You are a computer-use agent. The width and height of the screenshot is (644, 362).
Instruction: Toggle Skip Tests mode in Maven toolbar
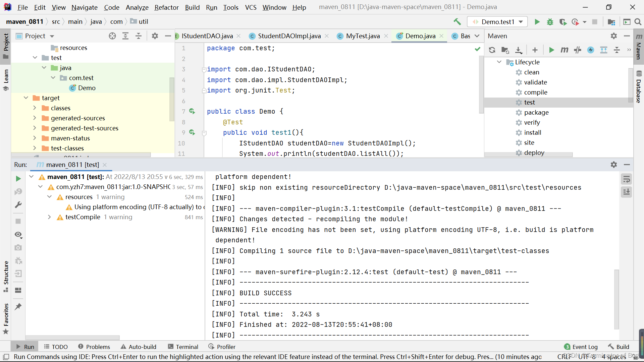point(591,50)
